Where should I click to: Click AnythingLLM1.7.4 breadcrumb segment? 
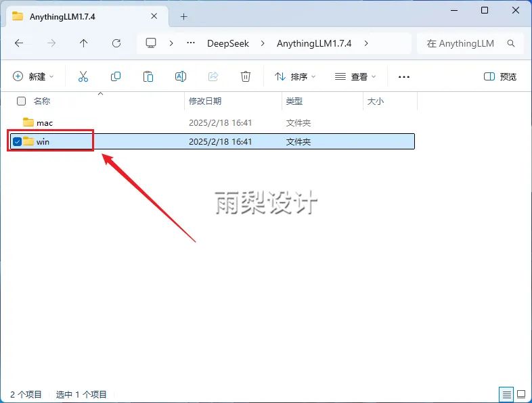pos(314,43)
